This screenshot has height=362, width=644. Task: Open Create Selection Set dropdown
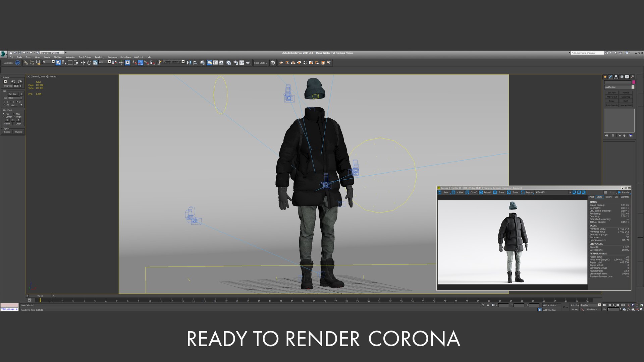[174, 62]
